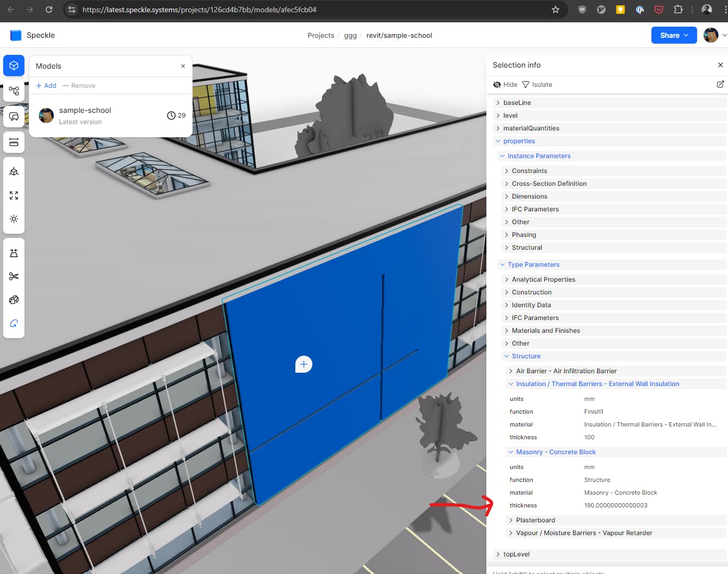
Task: Isolate the selected object
Action: (x=537, y=85)
